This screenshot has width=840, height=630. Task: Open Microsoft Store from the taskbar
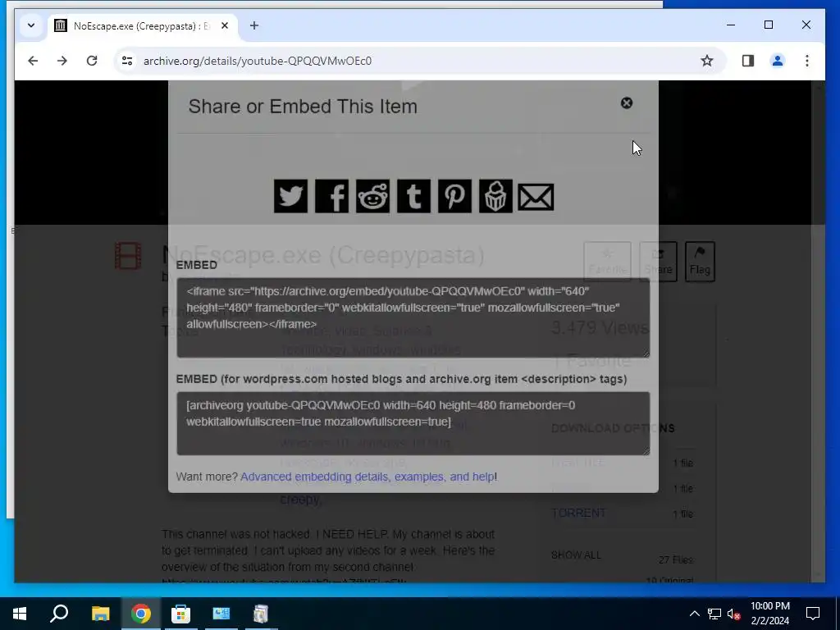pos(180,614)
